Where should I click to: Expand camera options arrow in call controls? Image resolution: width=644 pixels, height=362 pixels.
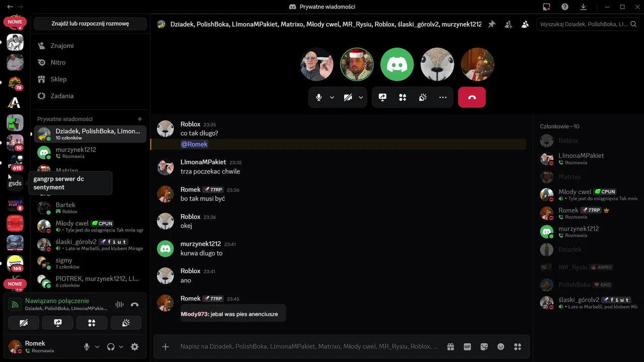(x=361, y=98)
